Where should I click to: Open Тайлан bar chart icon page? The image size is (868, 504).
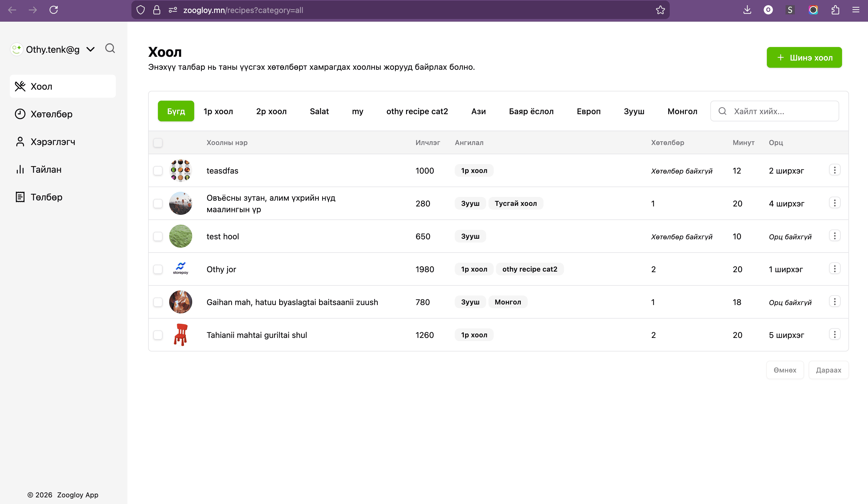20,169
